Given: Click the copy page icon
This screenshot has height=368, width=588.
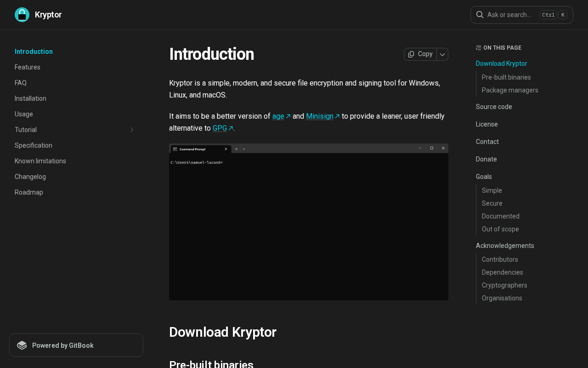Looking at the screenshot, I should [411, 54].
